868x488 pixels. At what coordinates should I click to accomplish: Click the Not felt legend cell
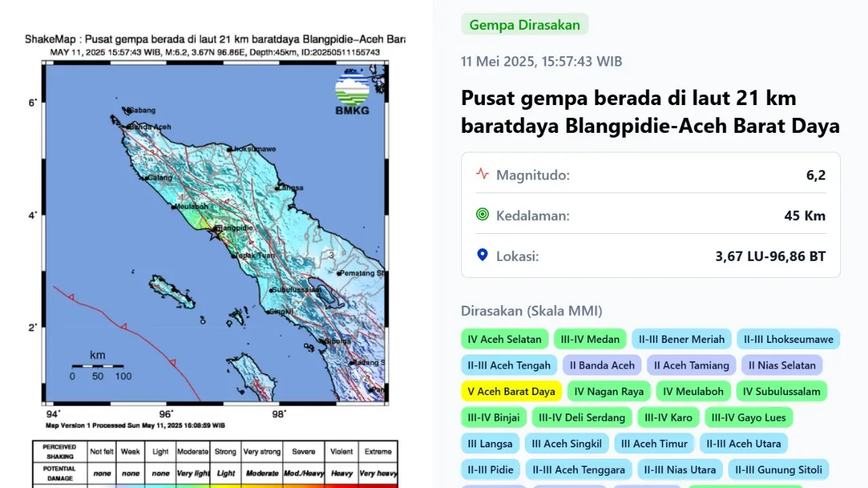point(102,451)
